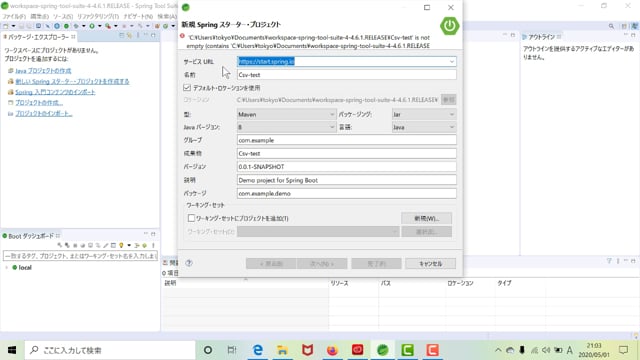Open the help question-mark icon in dialog

point(189,263)
